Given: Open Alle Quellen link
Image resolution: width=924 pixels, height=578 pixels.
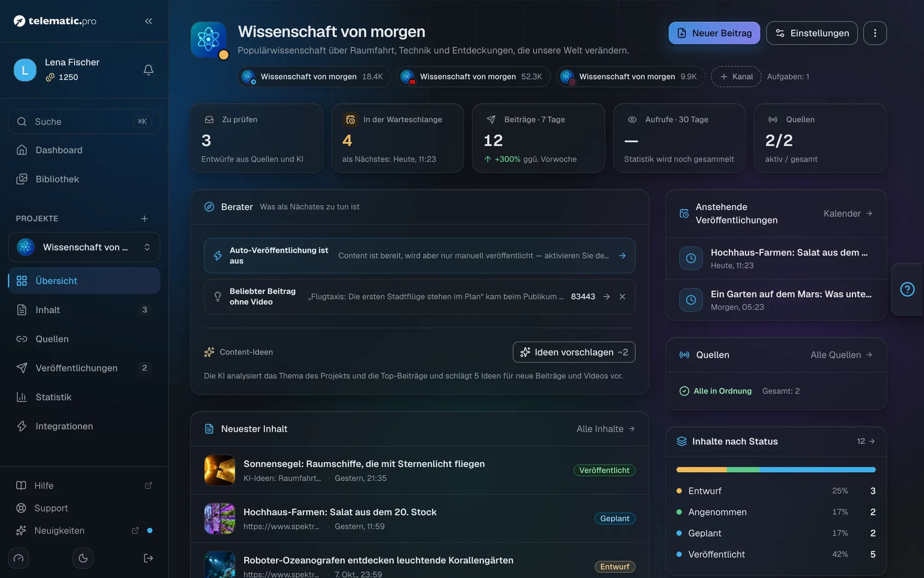Looking at the screenshot, I should click(x=841, y=355).
